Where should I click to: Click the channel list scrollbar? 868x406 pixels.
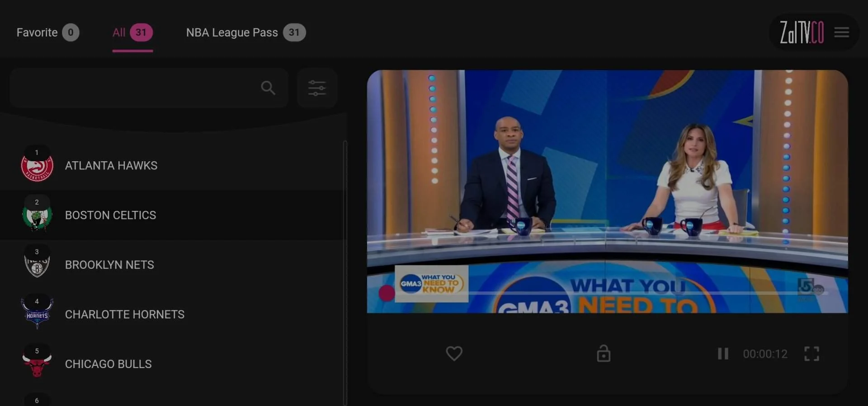345,273
